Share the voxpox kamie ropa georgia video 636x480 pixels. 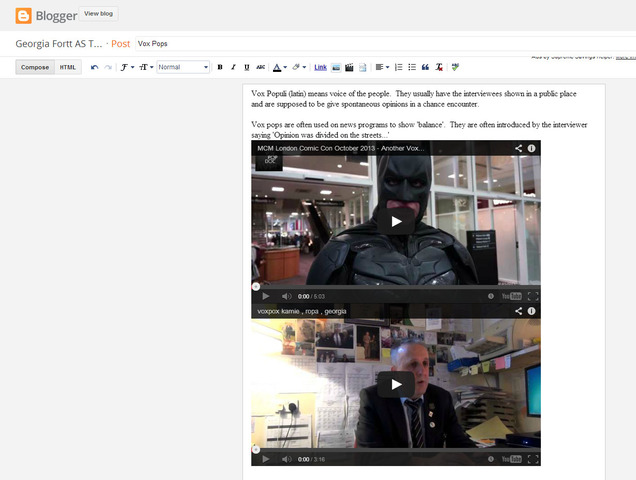click(518, 311)
